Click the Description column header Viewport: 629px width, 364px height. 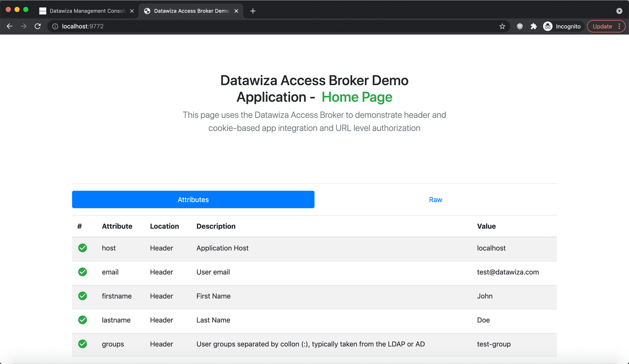tap(216, 226)
